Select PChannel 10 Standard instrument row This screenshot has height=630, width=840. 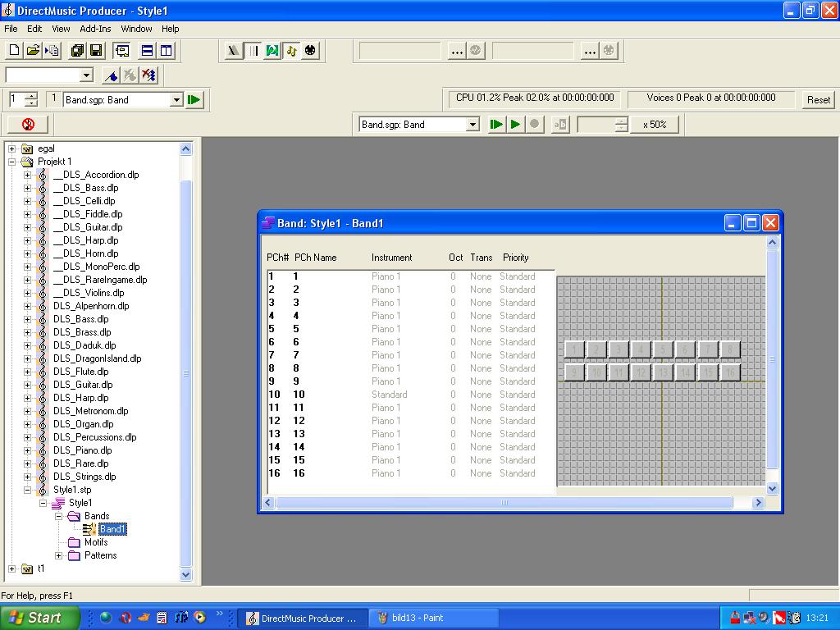389,395
